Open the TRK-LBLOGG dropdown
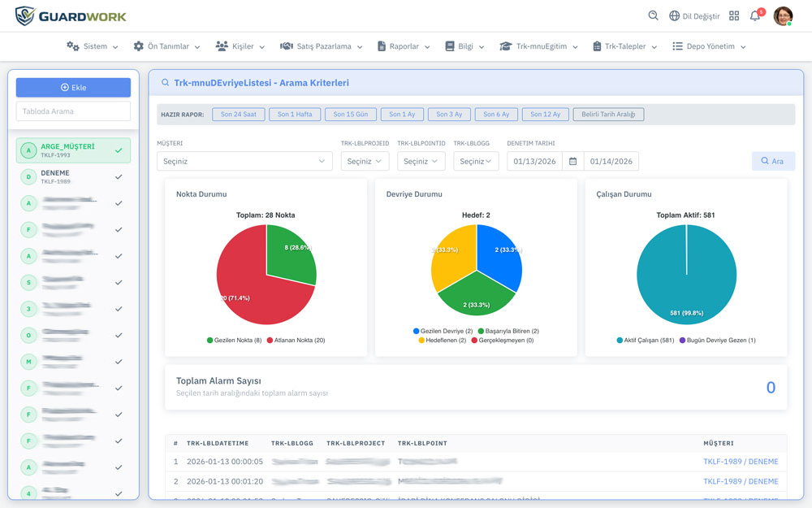 pyautogui.click(x=476, y=161)
